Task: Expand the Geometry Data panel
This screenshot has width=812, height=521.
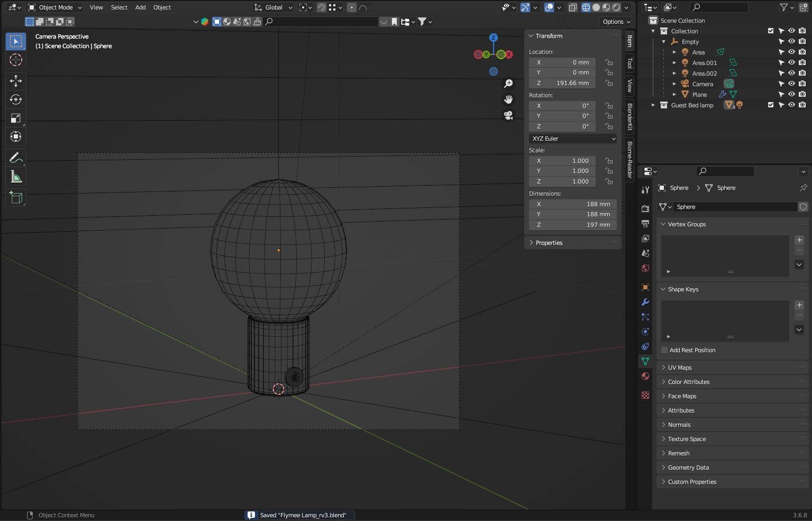Action: [732, 468]
